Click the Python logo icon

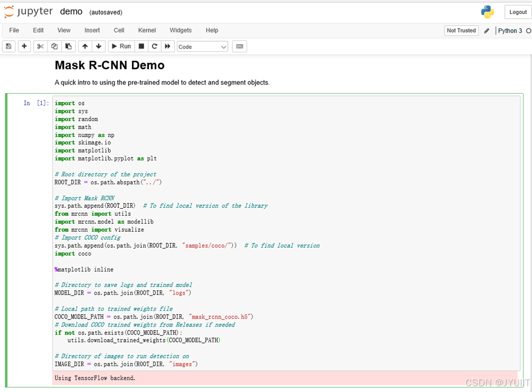click(487, 12)
